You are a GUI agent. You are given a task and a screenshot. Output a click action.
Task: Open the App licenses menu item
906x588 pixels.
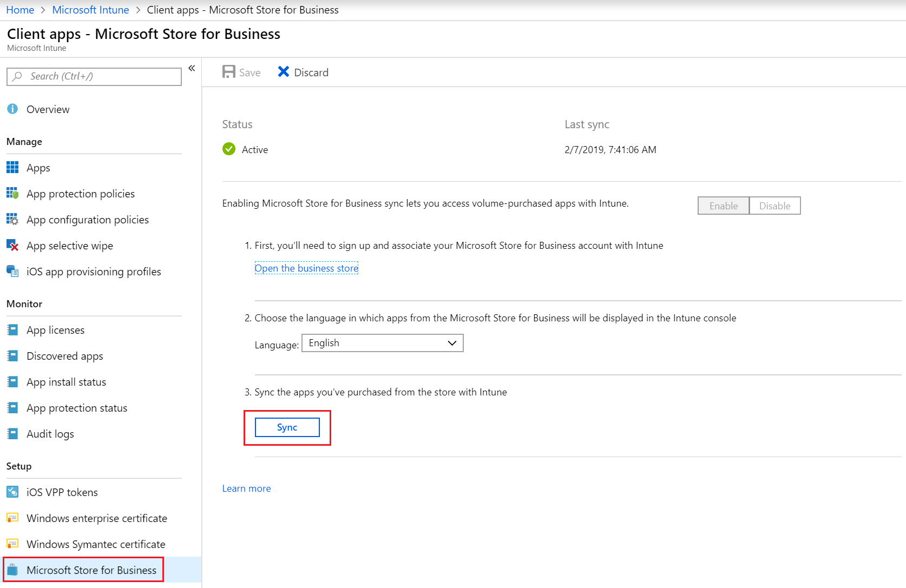pos(55,330)
